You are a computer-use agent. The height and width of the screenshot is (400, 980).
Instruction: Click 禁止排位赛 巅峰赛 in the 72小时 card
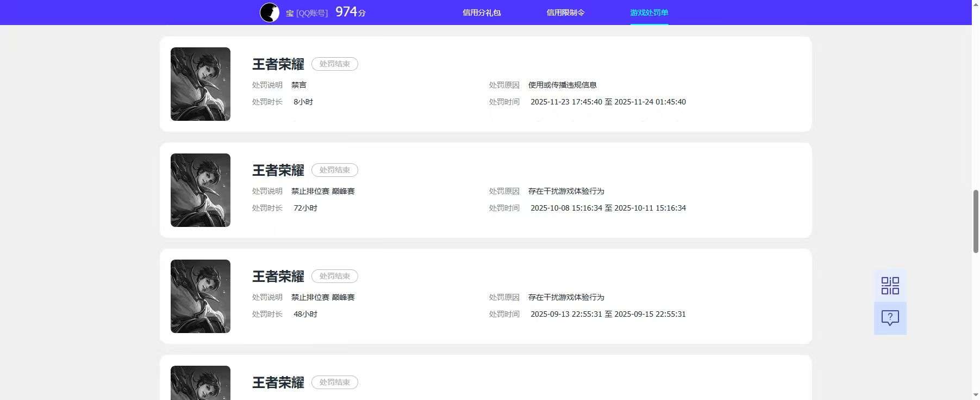click(323, 191)
